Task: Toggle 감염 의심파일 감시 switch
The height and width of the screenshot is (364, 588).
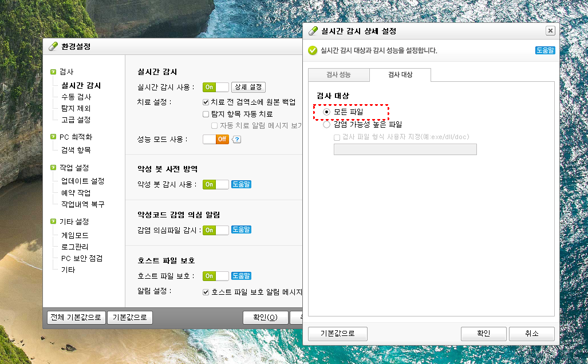Action: point(216,230)
